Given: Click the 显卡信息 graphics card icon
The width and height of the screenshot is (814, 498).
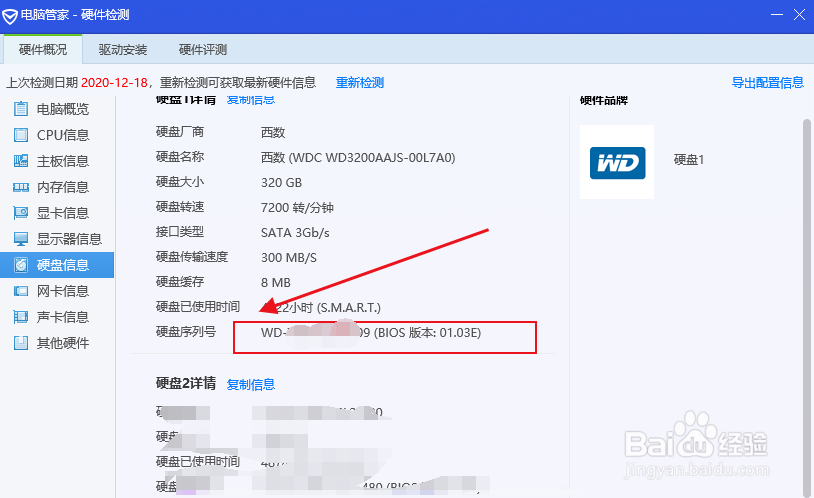Looking at the screenshot, I should pyautogui.click(x=21, y=213).
